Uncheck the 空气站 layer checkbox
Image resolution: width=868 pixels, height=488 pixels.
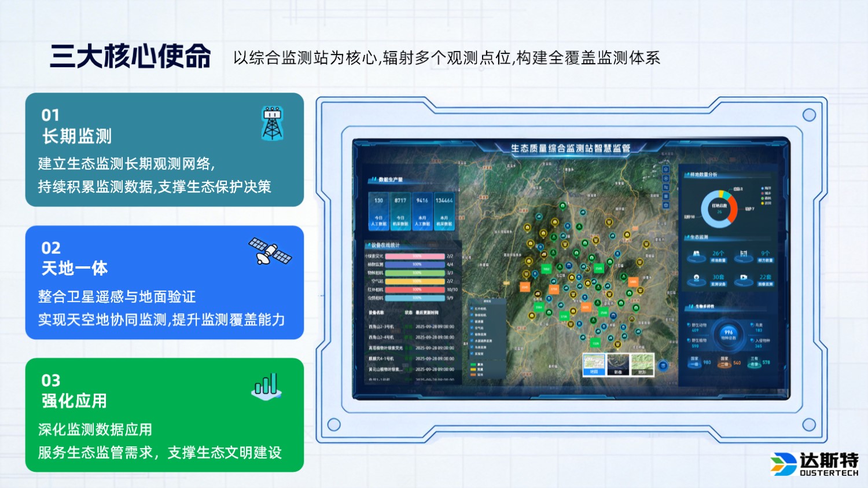pyautogui.click(x=472, y=328)
